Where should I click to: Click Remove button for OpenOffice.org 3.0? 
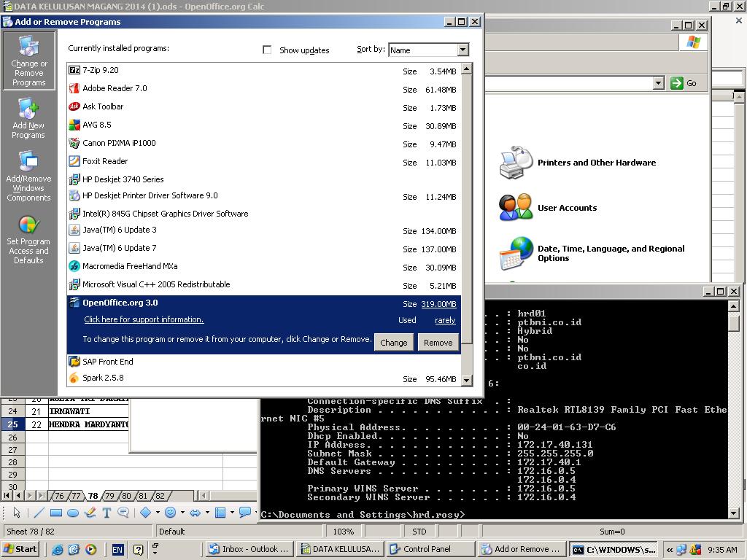[438, 342]
